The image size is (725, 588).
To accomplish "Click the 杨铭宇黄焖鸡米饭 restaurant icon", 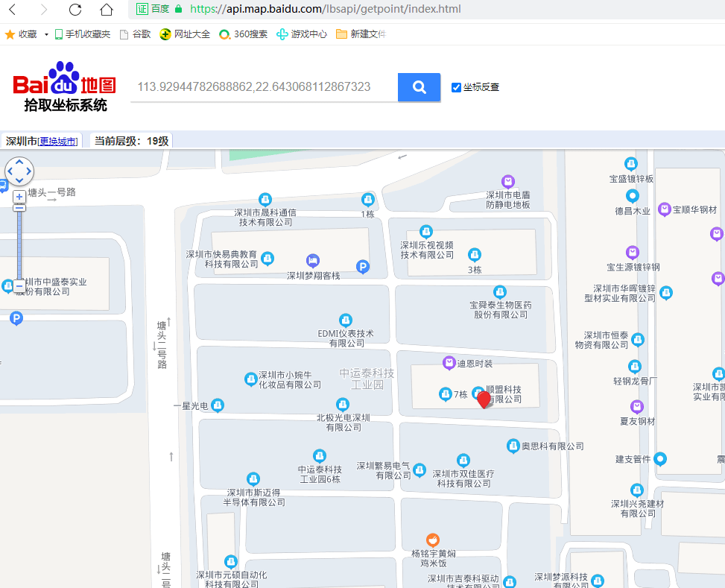I will [x=432, y=540].
